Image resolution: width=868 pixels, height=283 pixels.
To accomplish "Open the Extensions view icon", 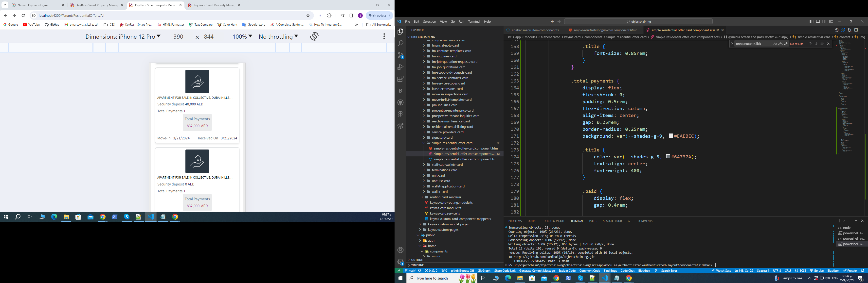I will click(400, 79).
